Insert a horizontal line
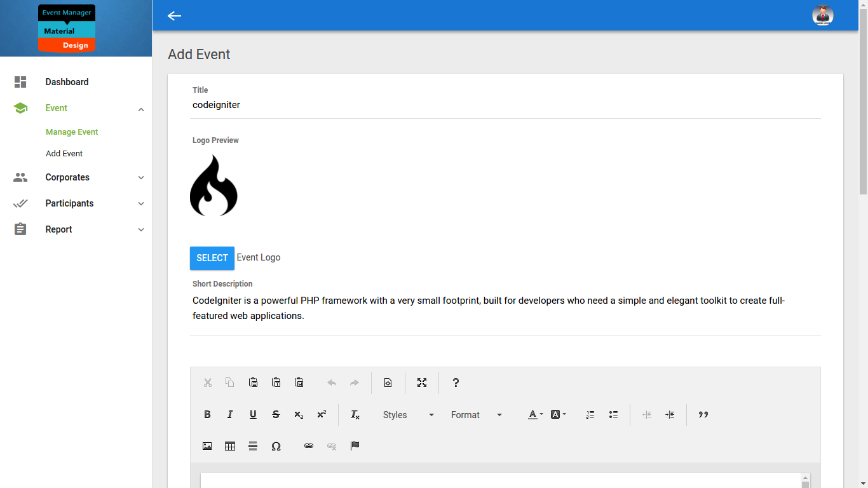Screen dimensions: 868x488 coord(253,446)
